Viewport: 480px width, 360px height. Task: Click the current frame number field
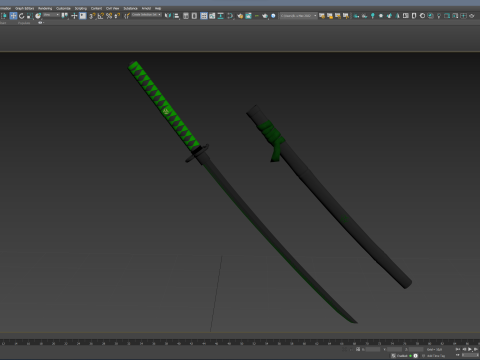470,355
